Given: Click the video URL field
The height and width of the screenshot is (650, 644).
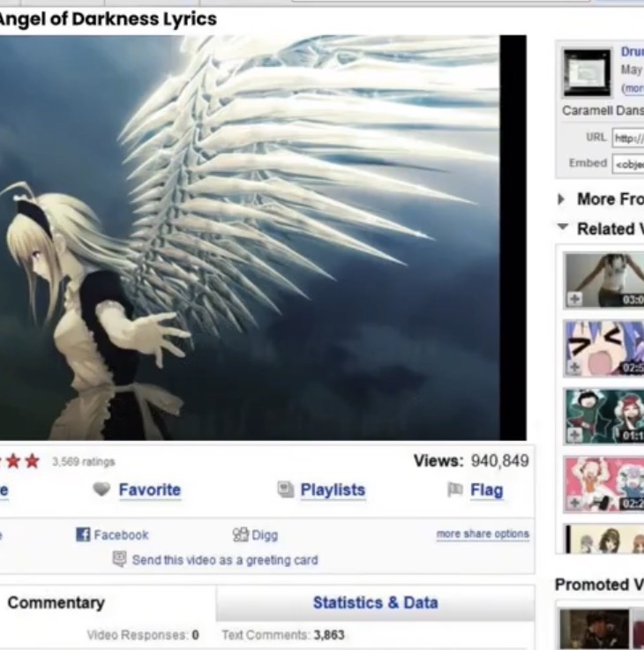Looking at the screenshot, I should pos(628,138).
